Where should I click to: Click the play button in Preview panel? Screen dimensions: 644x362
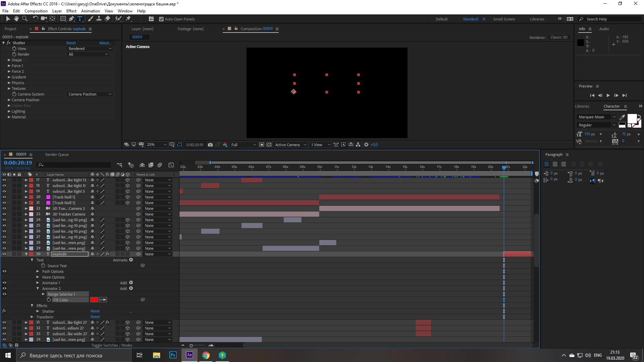pos(608,96)
